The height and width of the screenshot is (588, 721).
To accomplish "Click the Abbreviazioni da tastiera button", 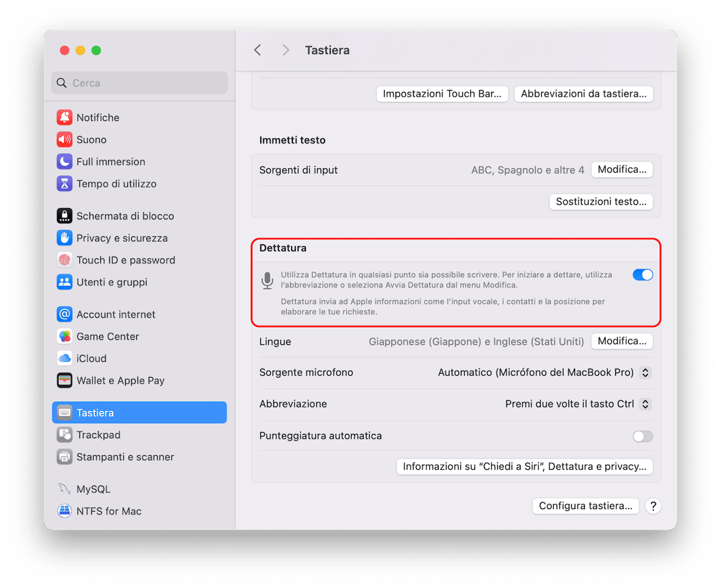I will pos(583,94).
